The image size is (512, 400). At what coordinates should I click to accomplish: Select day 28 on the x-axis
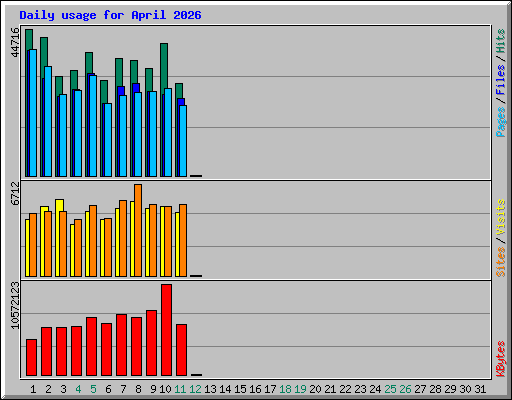click(x=435, y=389)
